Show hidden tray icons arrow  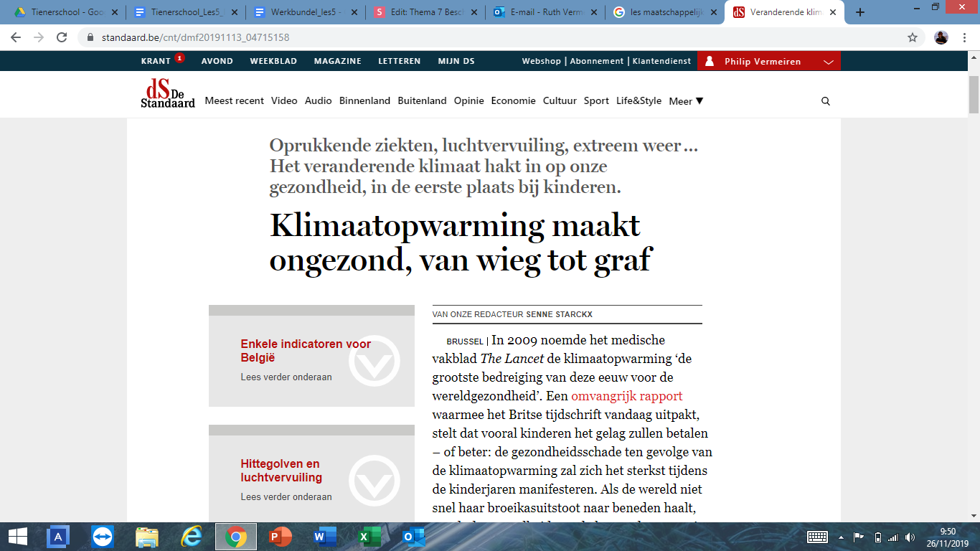(x=841, y=537)
